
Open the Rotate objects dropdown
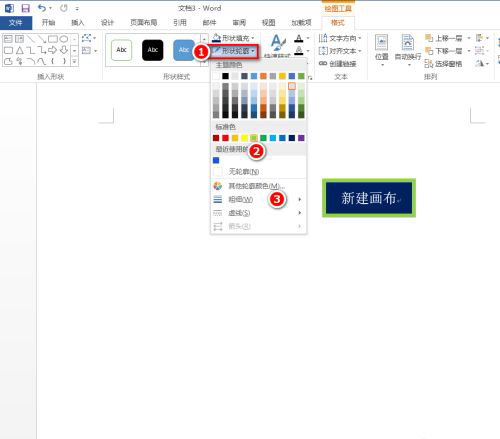(482, 63)
